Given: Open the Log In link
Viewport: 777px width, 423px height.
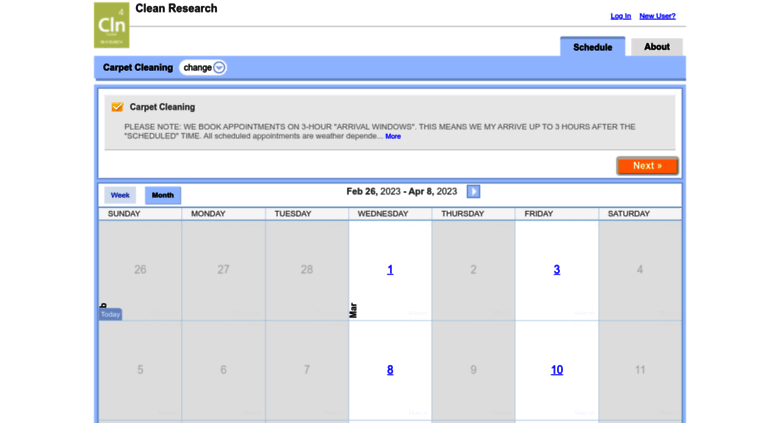Looking at the screenshot, I should (x=620, y=16).
